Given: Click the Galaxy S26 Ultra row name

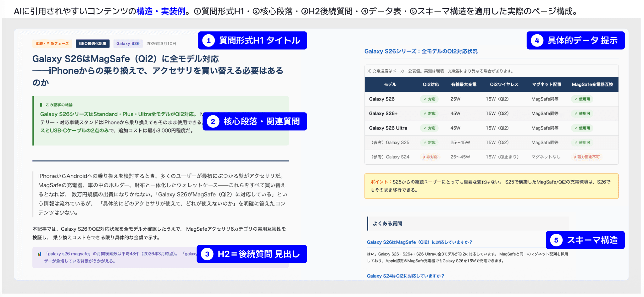Looking at the screenshot, I should point(388,128).
